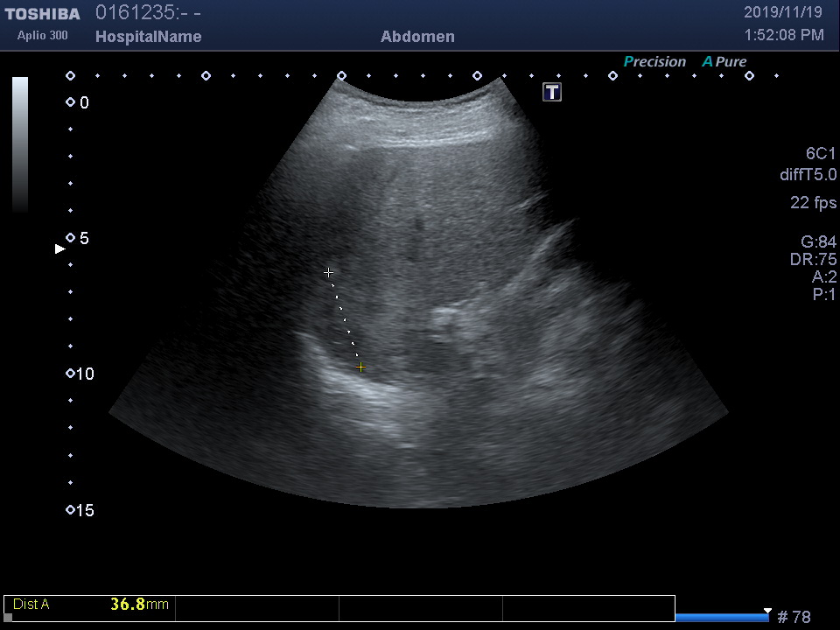Image resolution: width=840 pixels, height=630 pixels.
Task: Select the yellow caliper cross at measurement end
Action: tap(360, 367)
